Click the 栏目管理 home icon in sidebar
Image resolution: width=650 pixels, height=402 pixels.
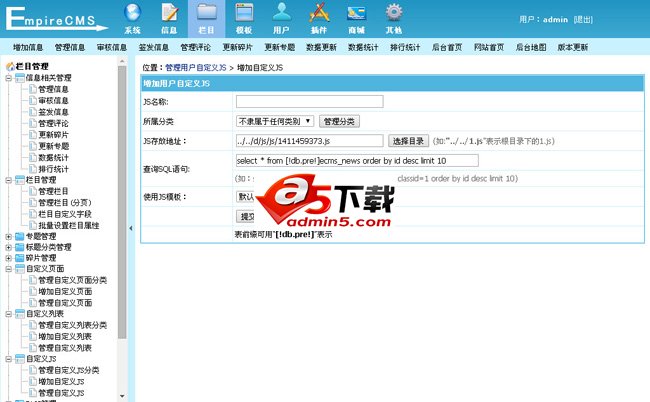10,66
